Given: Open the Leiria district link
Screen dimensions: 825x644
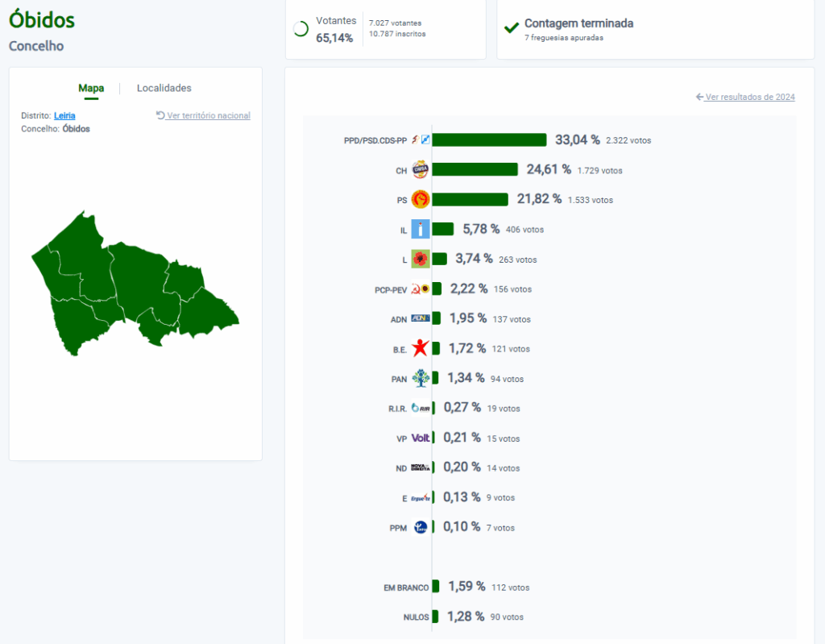Looking at the screenshot, I should point(64,115).
